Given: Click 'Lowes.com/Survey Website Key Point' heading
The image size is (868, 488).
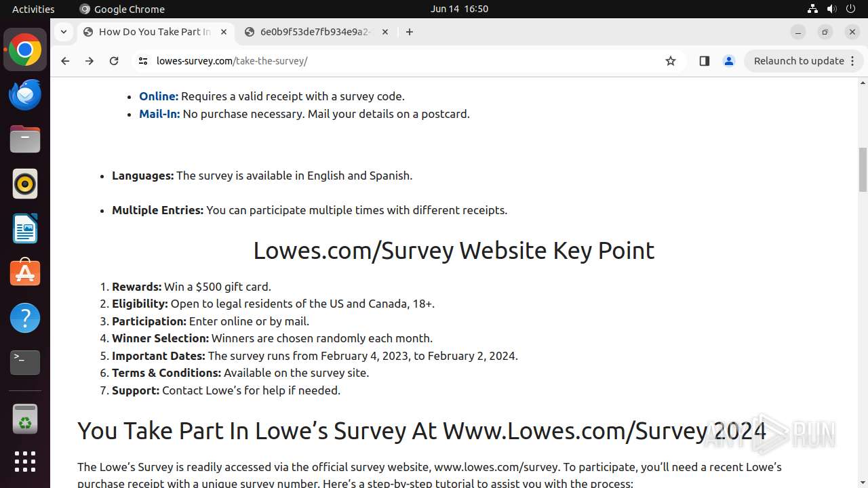Looking at the screenshot, I should 454,250.
